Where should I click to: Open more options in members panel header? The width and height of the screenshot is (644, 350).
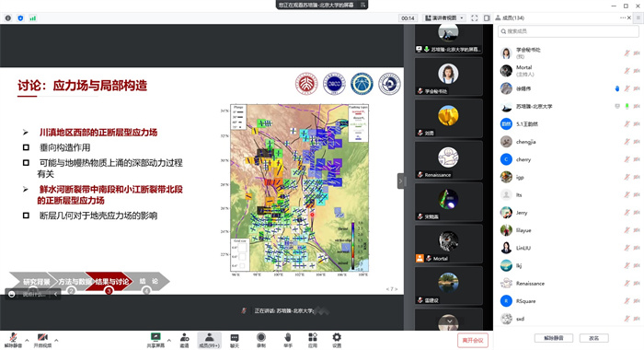[x=623, y=17]
